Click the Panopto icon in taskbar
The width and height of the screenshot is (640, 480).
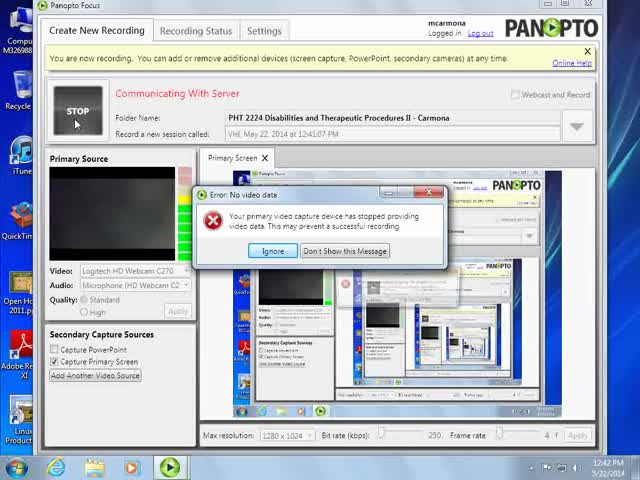click(x=169, y=467)
